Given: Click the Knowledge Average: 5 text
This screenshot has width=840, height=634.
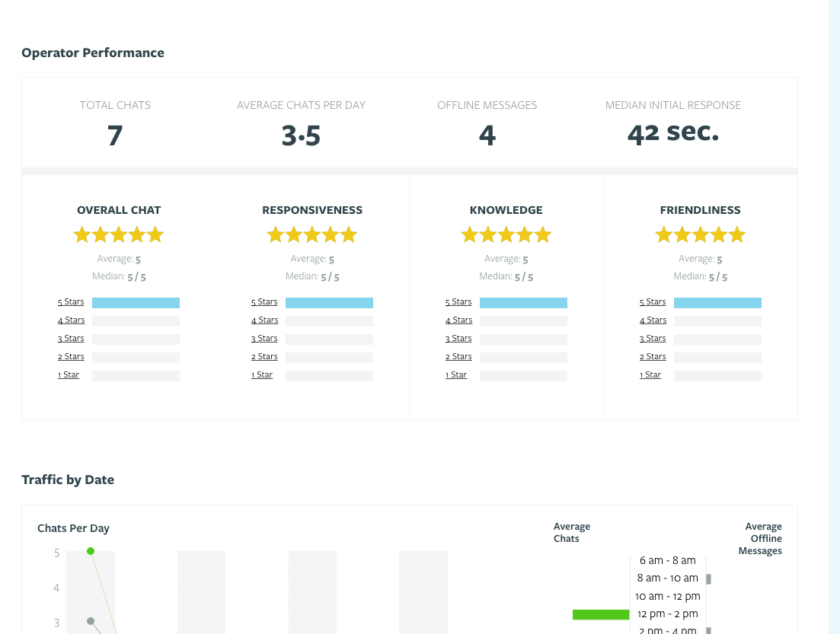Looking at the screenshot, I should coord(506,260).
